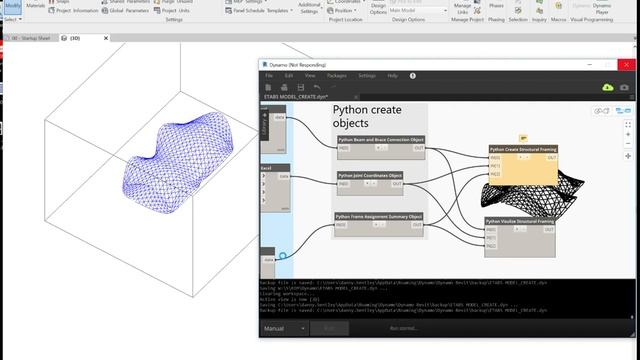This screenshot has width=640, height=360.
Task: Click the Python create objects group title
Action: (367, 116)
